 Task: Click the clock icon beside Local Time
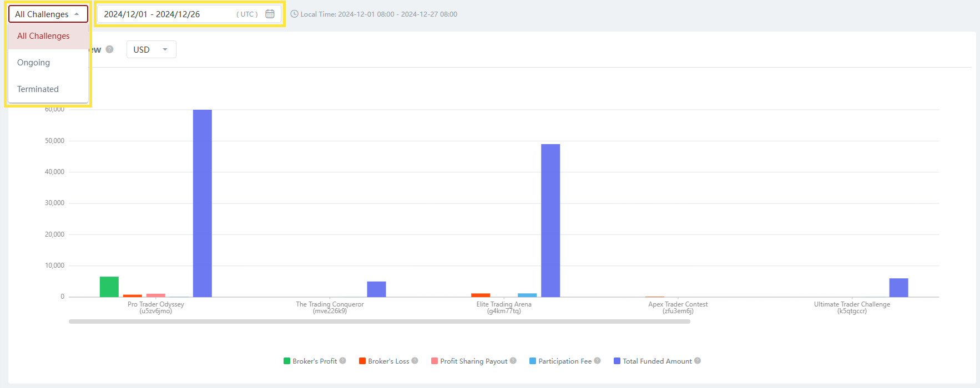point(294,14)
